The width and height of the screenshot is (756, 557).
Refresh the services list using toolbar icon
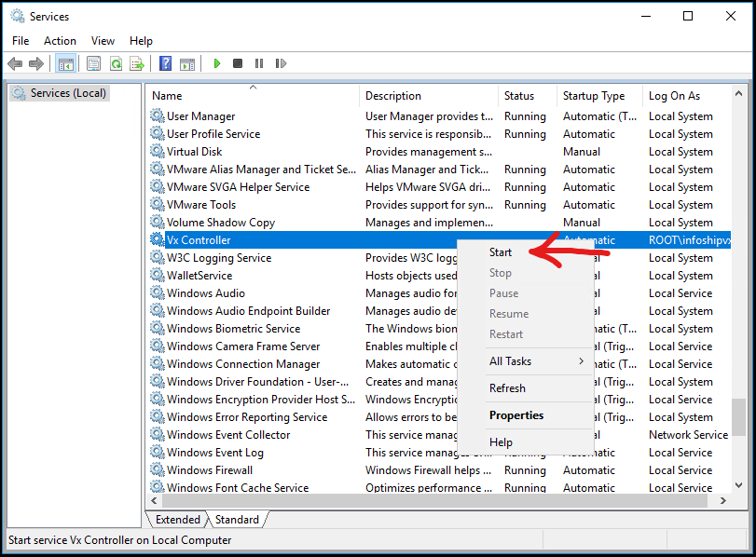pos(117,63)
